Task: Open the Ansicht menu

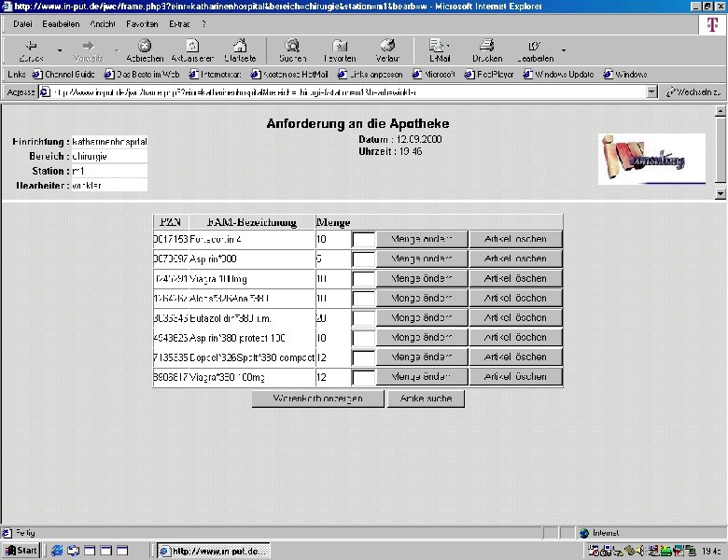Action: [102, 24]
